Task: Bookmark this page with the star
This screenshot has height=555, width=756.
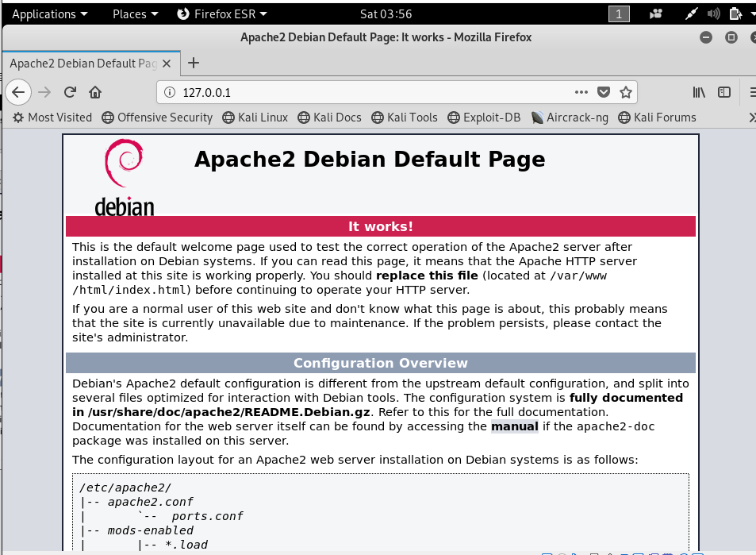Action: [626, 92]
